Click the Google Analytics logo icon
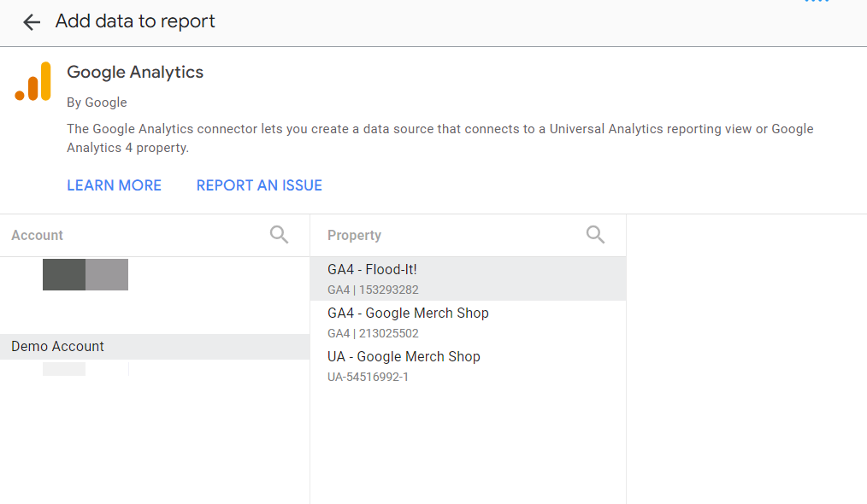The width and height of the screenshot is (867, 504). (x=33, y=81)
